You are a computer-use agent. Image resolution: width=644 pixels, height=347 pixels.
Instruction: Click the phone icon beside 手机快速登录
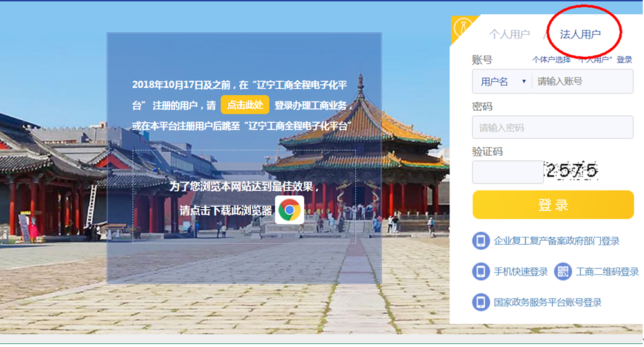click(x=480, y=272)
